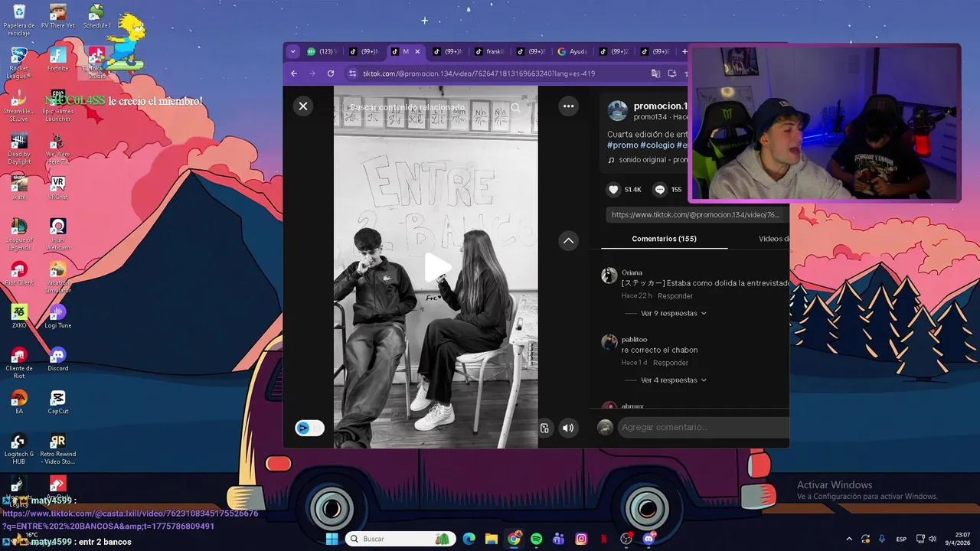
Task: Reply to Oriana's comment via Responder
Action: click(x=675, y=296)
